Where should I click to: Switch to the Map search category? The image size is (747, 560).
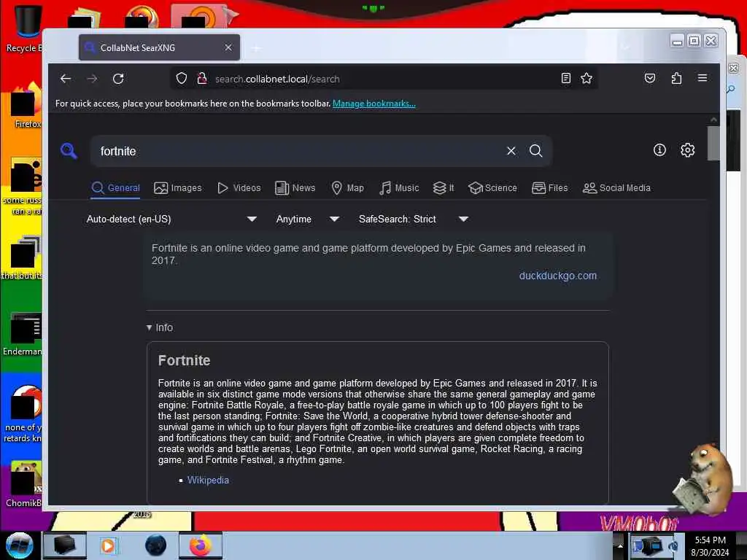pyautogui.click(x=348, y=188)
